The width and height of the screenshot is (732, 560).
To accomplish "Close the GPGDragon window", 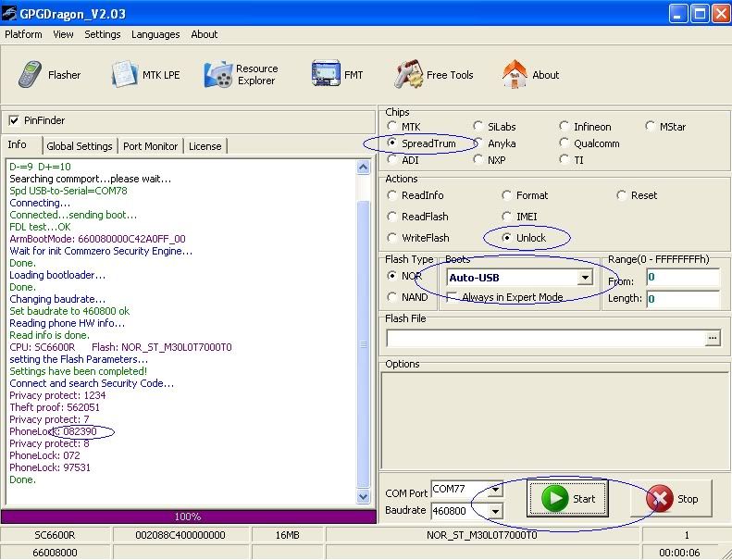I will pos(721,13).
